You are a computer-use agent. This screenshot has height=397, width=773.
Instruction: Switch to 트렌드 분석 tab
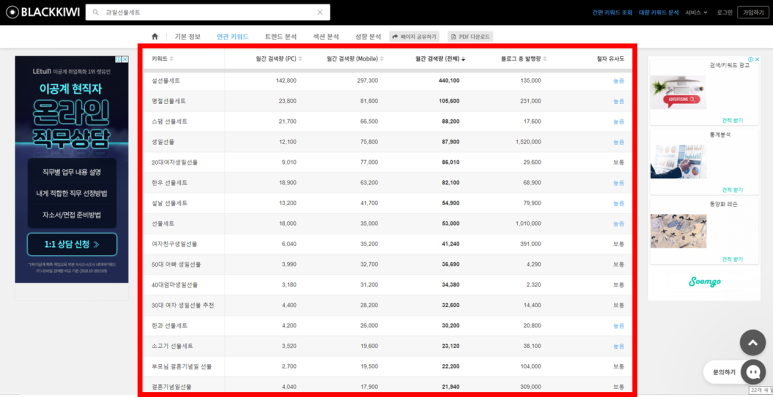[281, 36]
